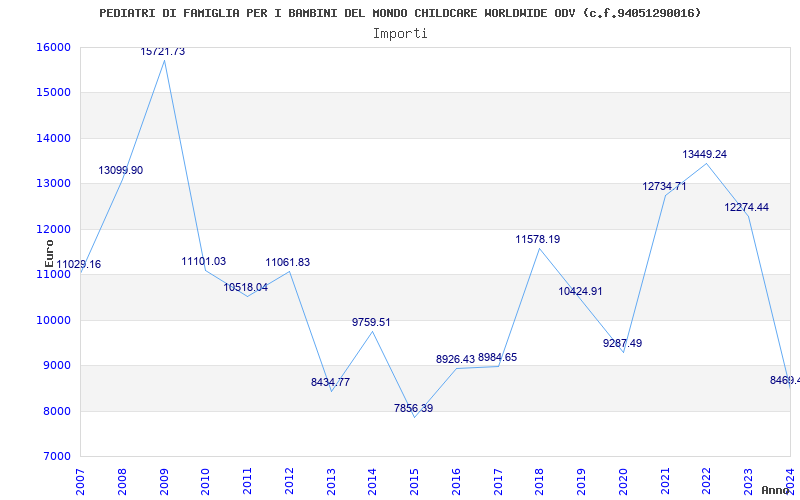Select the 11101.03 data label

click(204, 261)
